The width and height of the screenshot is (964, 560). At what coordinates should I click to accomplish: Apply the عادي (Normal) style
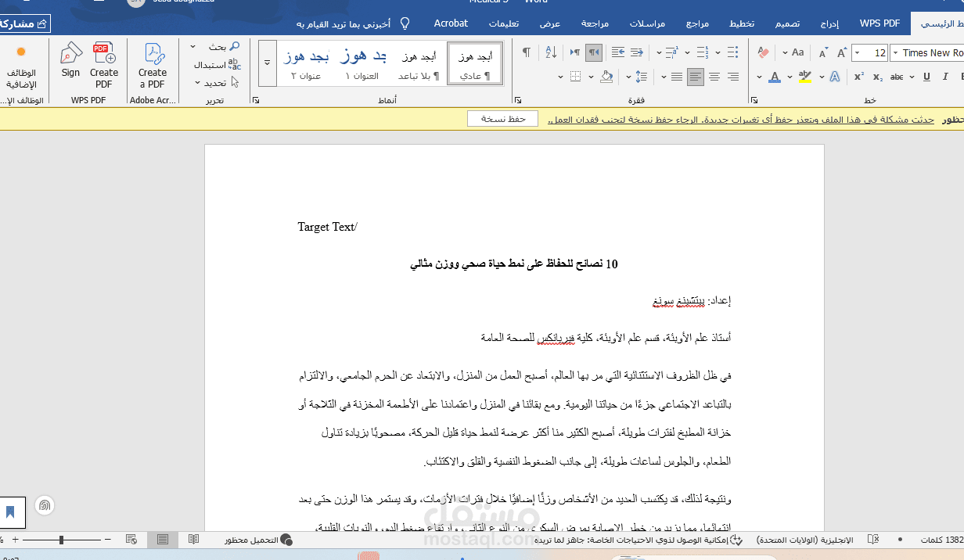coord(476,63)
